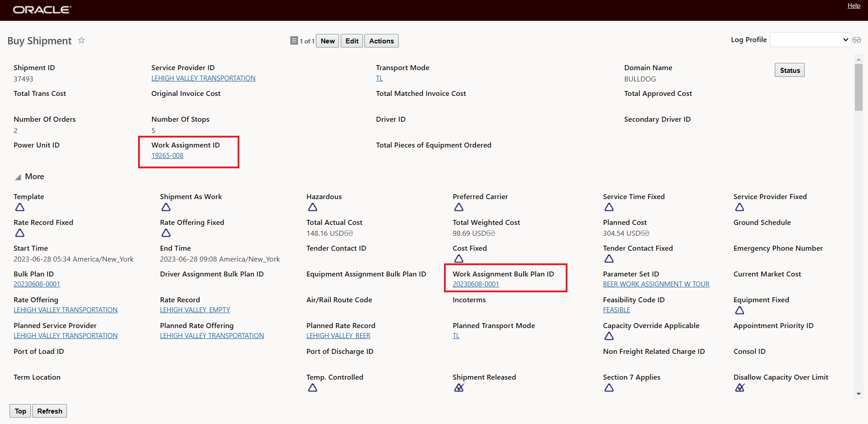Toggle the Service Provider Fixed indicator
This screenshot has width=868, height=424.
[739, 207]
